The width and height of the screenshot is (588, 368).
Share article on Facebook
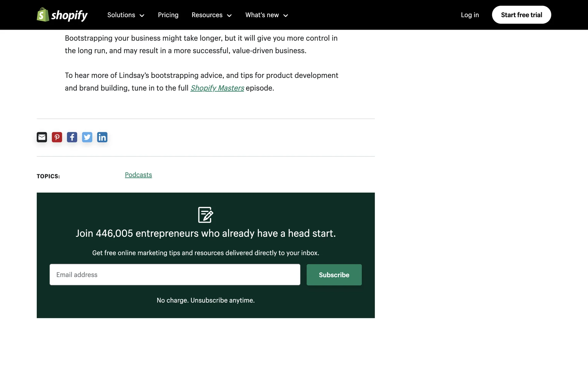[72, 137]
